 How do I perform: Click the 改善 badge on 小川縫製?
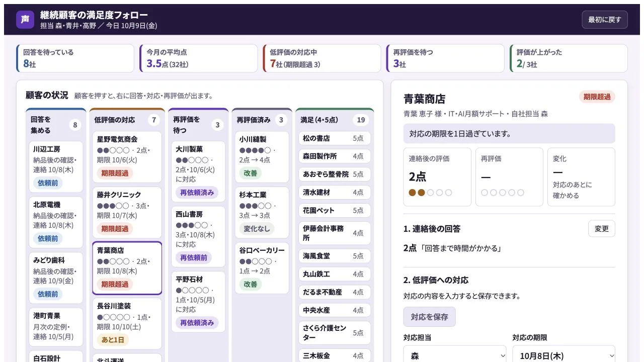pos(250,173)
